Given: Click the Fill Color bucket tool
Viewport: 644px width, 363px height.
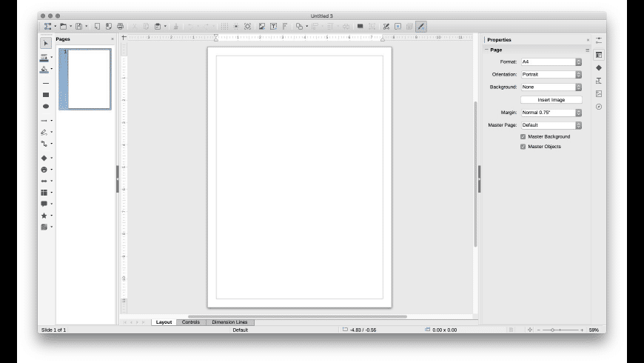Looking at the screenshot, I should [x=44, y=69].
